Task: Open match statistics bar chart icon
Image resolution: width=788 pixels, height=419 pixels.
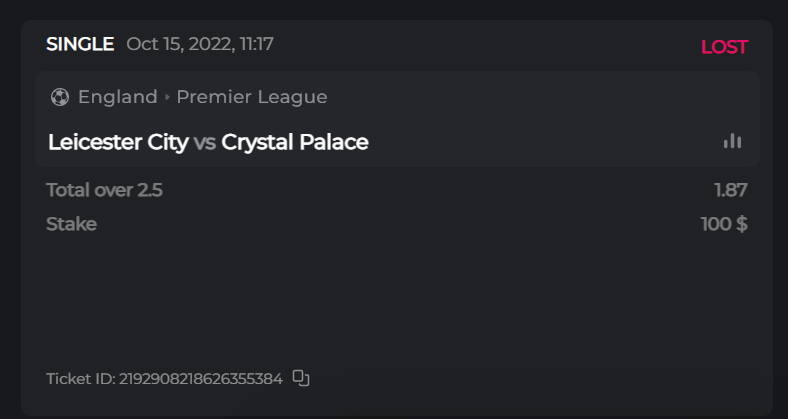Action: point(733,141)
